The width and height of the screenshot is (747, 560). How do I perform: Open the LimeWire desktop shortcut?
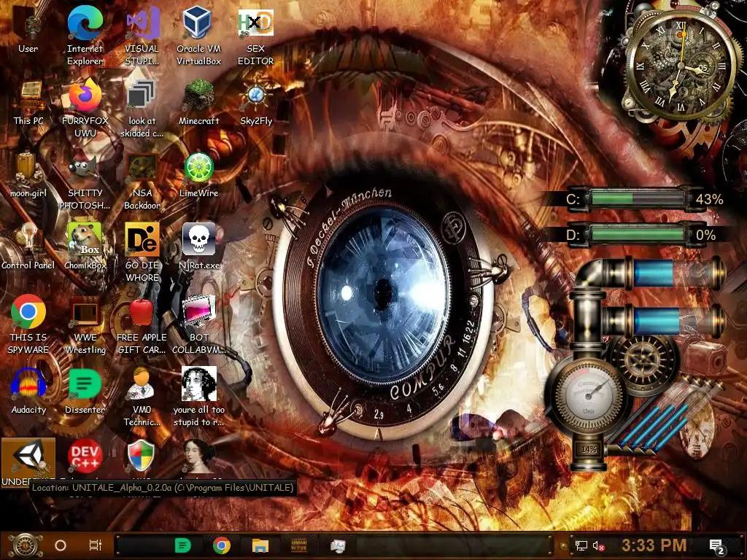[198, 174]
